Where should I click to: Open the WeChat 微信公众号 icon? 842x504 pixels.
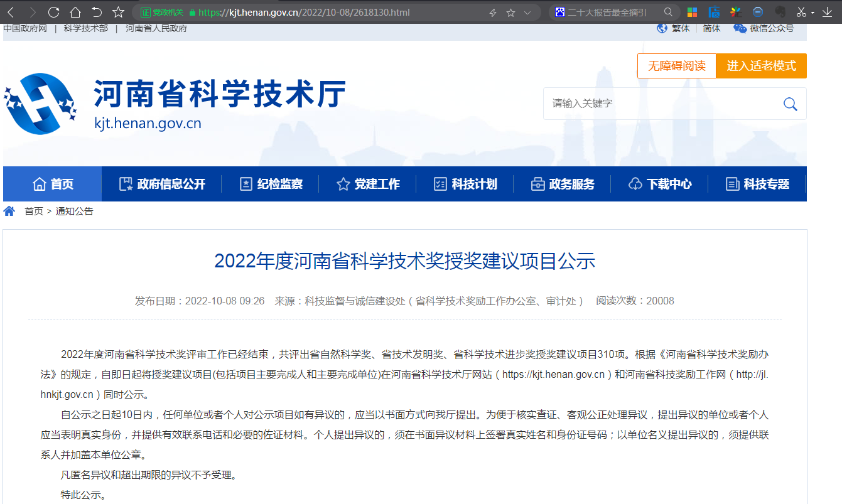739,28
